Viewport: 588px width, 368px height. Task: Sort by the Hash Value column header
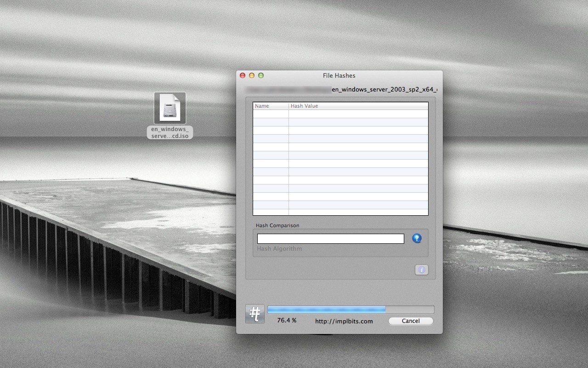[358, 106]
